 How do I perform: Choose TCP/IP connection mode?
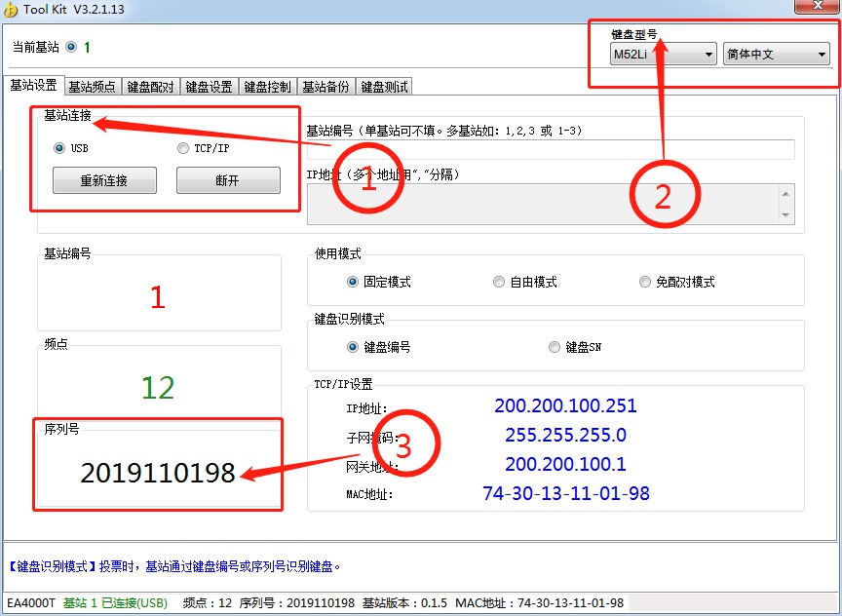coord(183,148)
